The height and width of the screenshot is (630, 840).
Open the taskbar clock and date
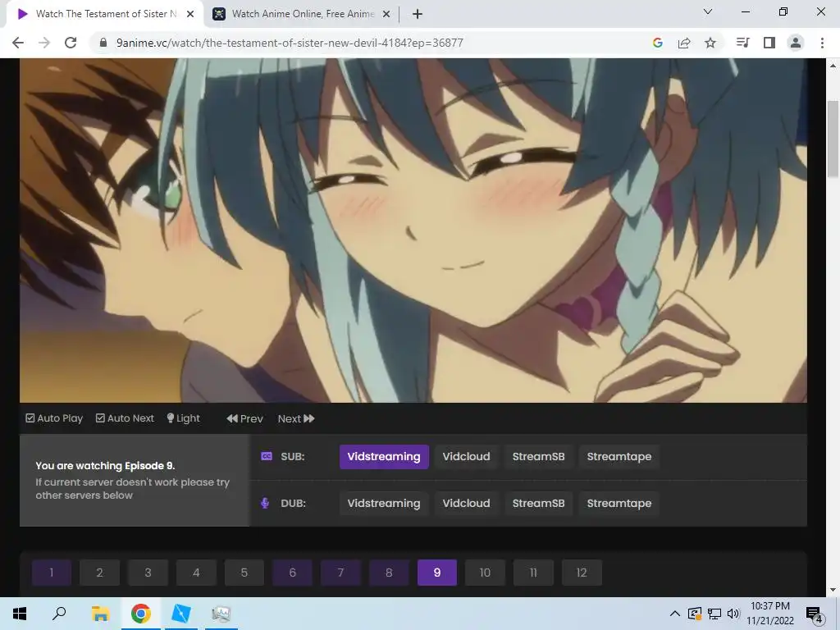point(770,614)
